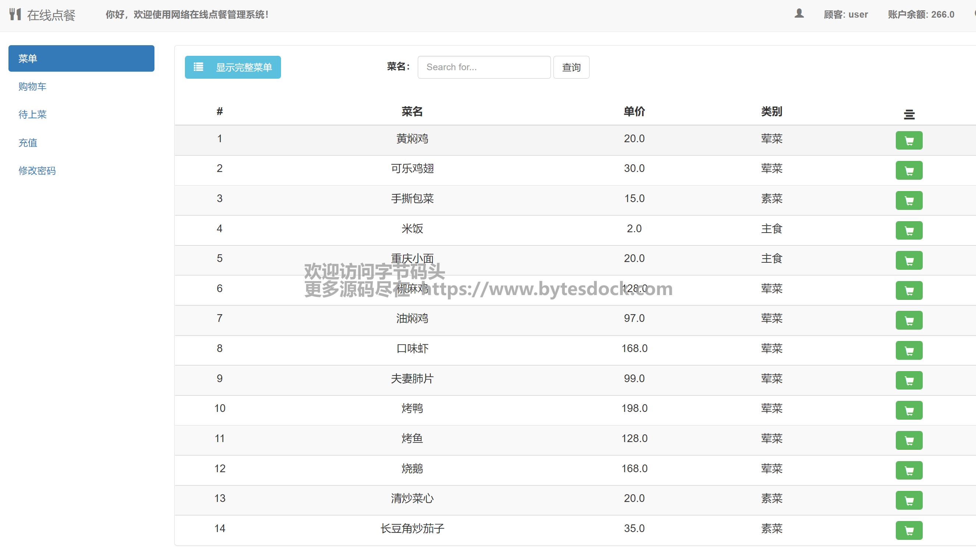Add 重庆小面 to the cart

[909, 261]
